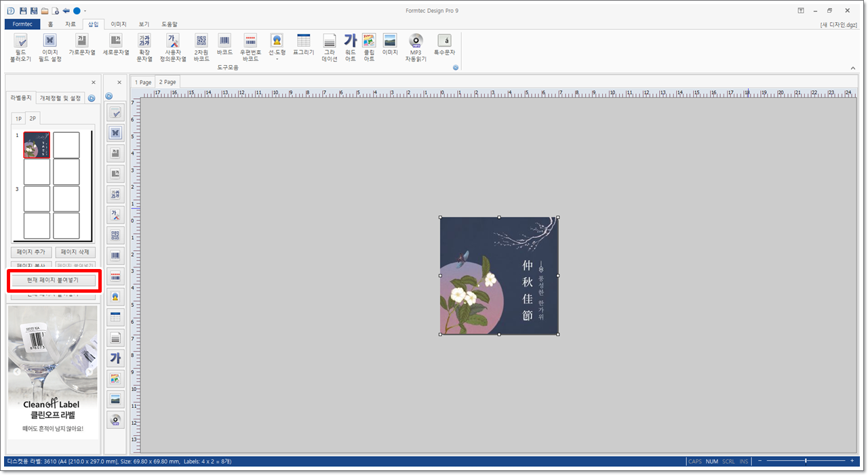
Task: Insert 특수문자 from the ribbon
Action: coord(444,45)
